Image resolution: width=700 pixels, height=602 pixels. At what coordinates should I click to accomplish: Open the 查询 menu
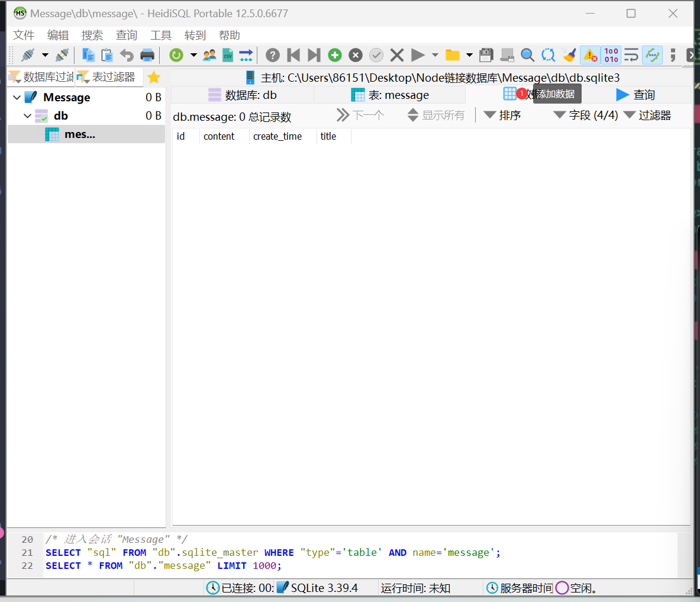pos(127,36)
